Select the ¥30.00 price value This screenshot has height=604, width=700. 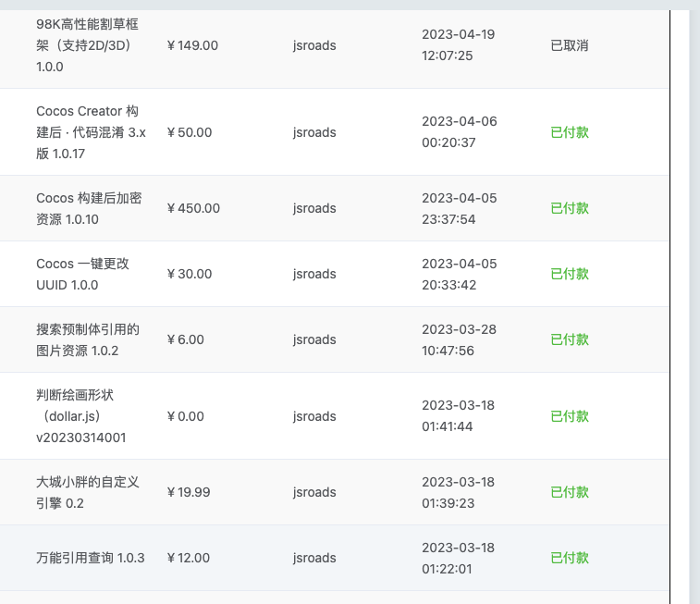coord(190,274)
